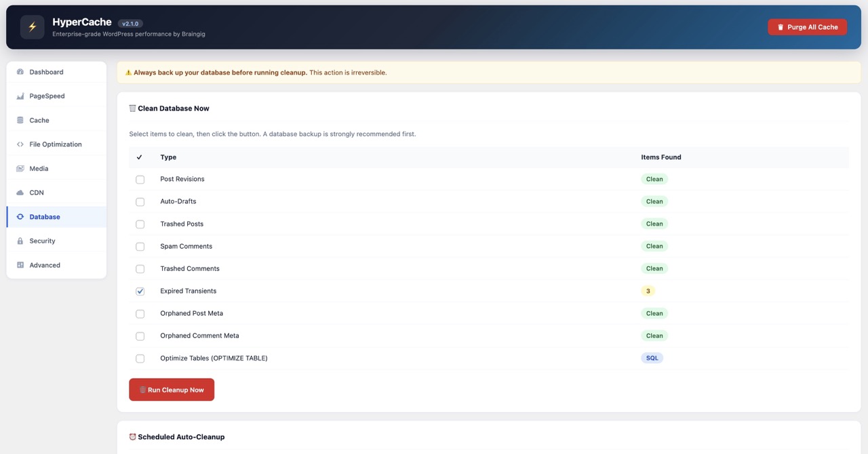Switch to File Optimization
This screenshot has width=868, height=454.
pos(56,144)
